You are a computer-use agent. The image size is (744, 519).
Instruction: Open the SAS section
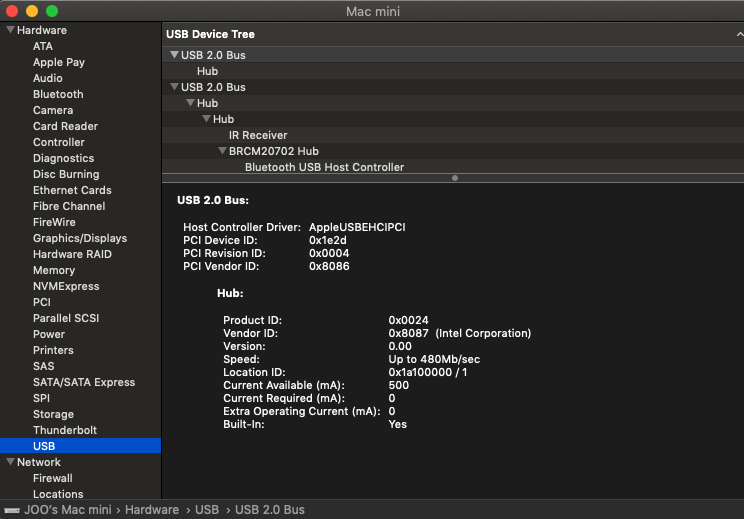(x=44, y=366)
